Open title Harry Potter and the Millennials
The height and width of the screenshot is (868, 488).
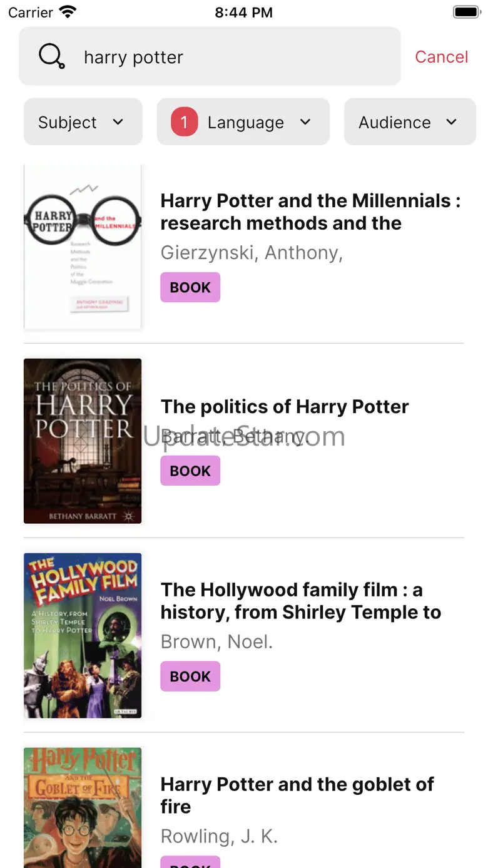pyautogui.click(x=311, y=212)
